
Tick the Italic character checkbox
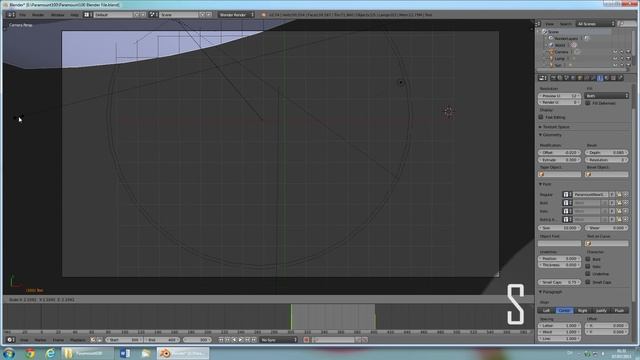click(588, 266)
